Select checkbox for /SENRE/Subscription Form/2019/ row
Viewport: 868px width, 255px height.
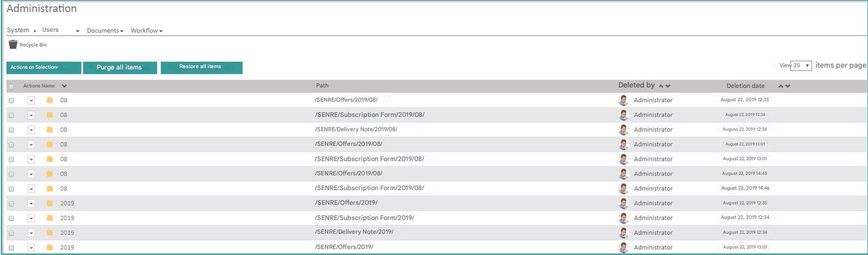click(11, 218)
